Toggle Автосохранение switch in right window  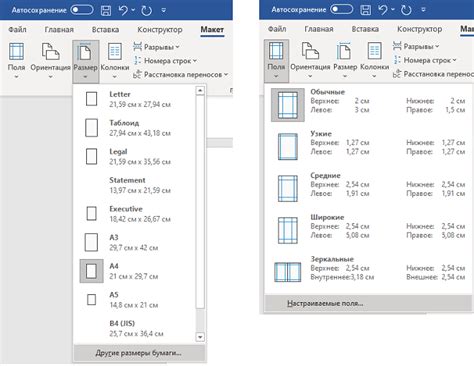coord(342,9)
